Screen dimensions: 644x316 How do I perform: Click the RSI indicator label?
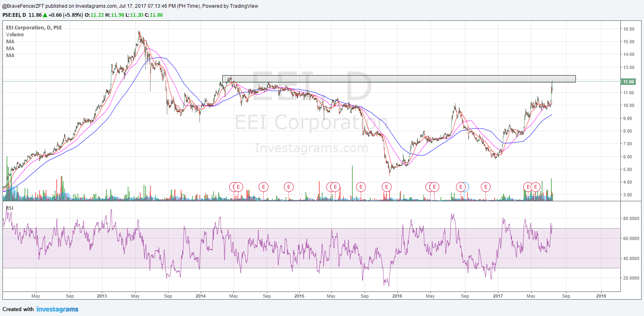tap(9, 208)
